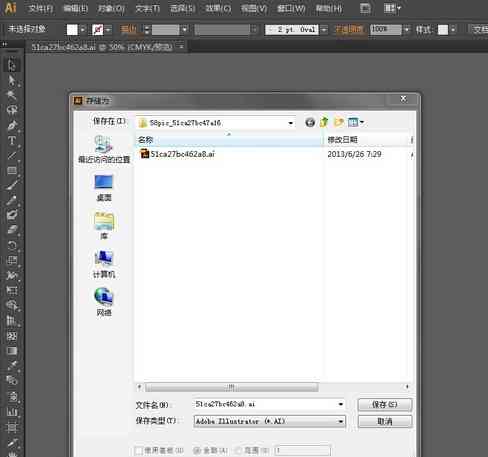Create a new folder in dialog

[x=339, y=122]
